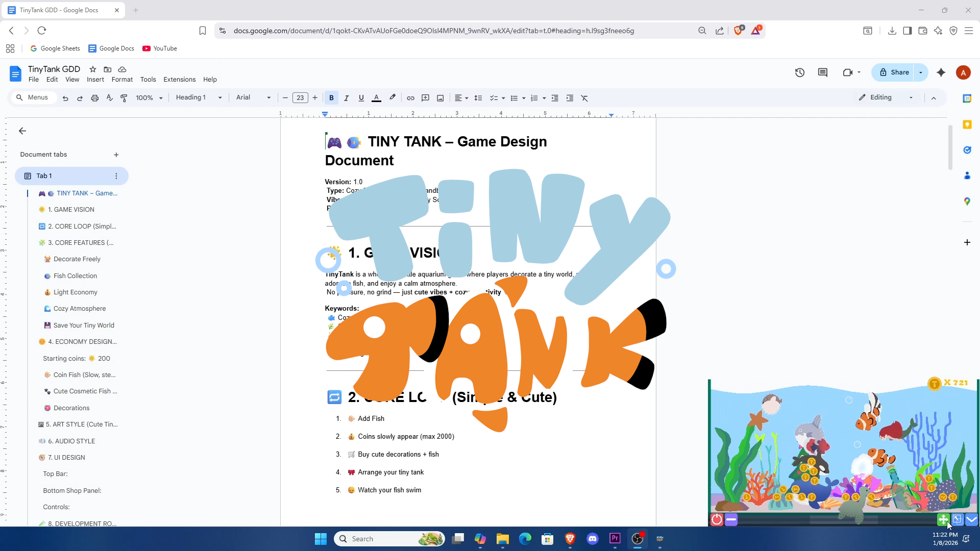Go to the Fish Collection outline heading

[75, 276]
